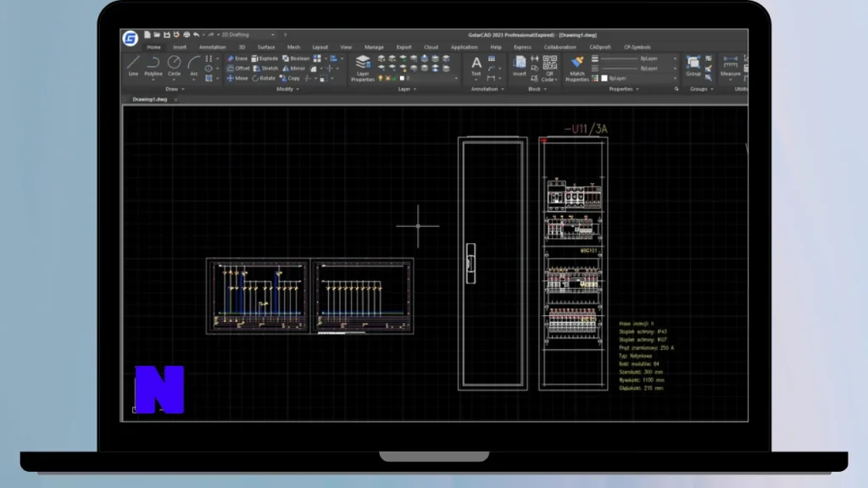This screenshot has height=488, width=868.
Task: Select the Drawing1.dwg document tab
Action: click(149, 100)
